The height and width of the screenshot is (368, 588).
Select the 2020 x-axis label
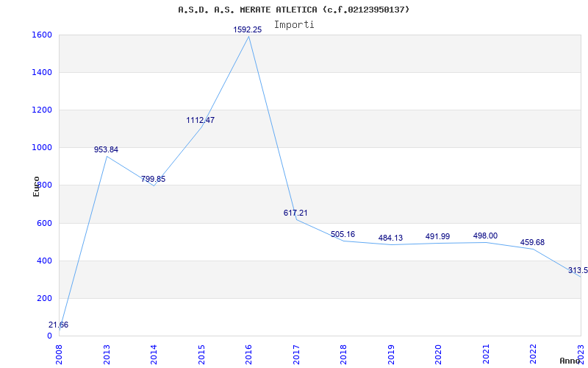(439, 354)
